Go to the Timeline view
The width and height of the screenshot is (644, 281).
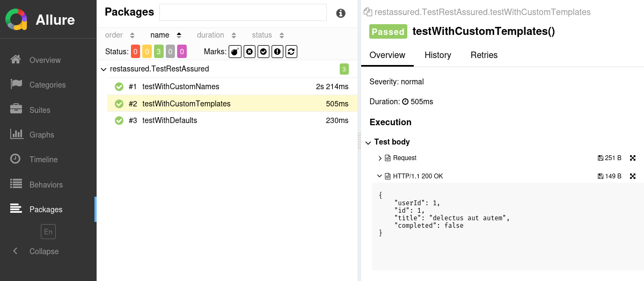43,160
